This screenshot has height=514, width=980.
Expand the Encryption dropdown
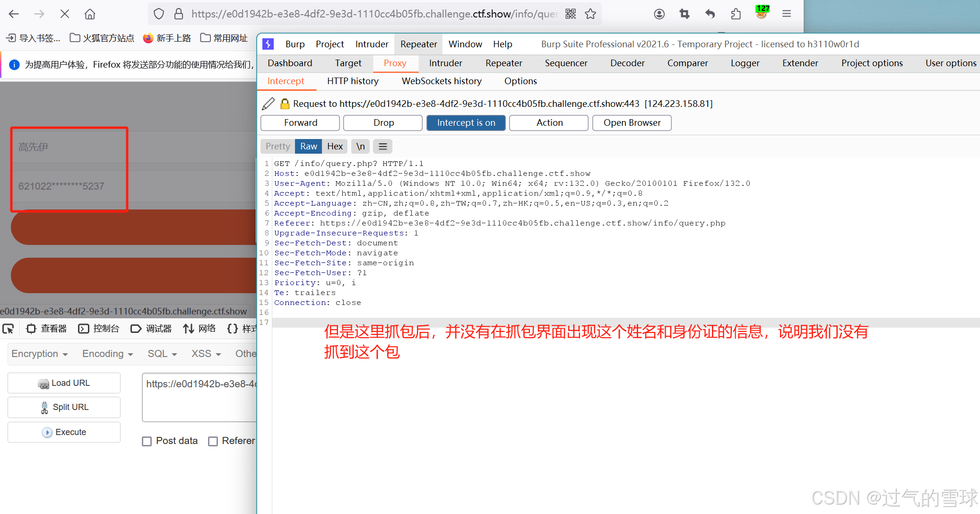pyautogui.click(x=40, y=354)
